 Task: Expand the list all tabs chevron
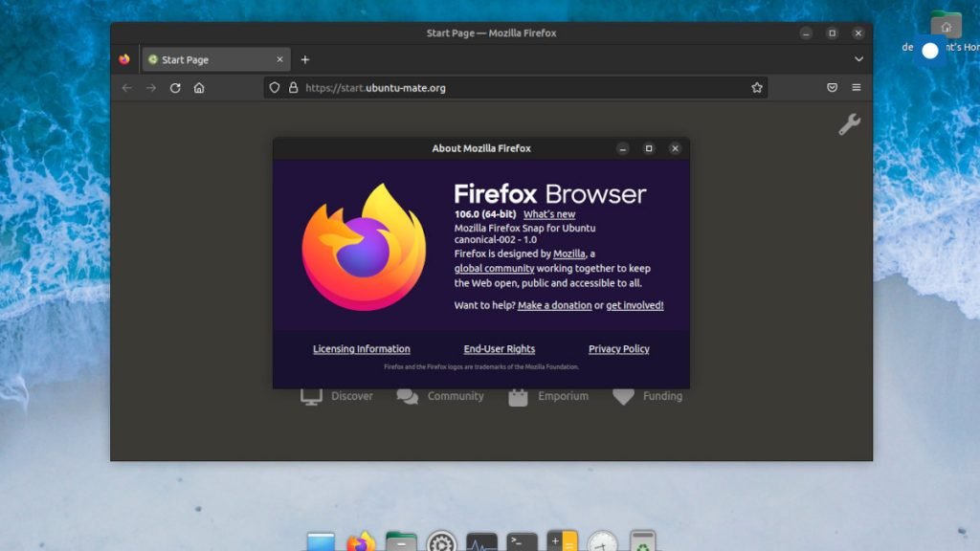point(858,59)
